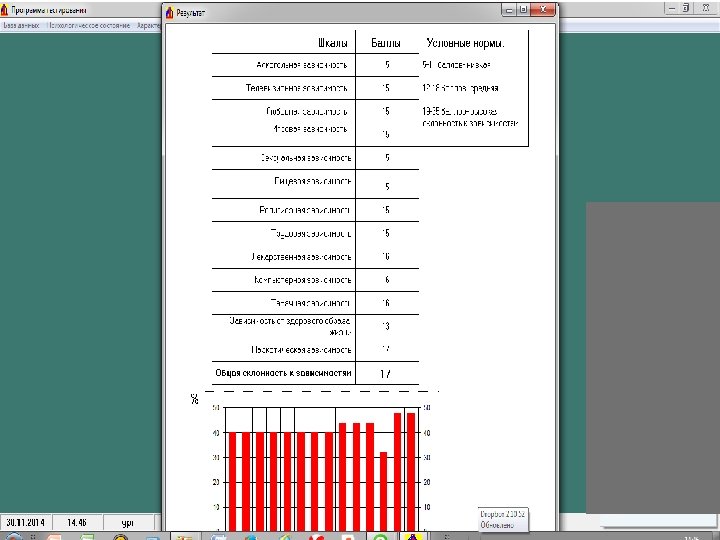Screen dimensions: 720x540
Task: Click the Программа тестирования window title icon
Action: click(4, 10)
